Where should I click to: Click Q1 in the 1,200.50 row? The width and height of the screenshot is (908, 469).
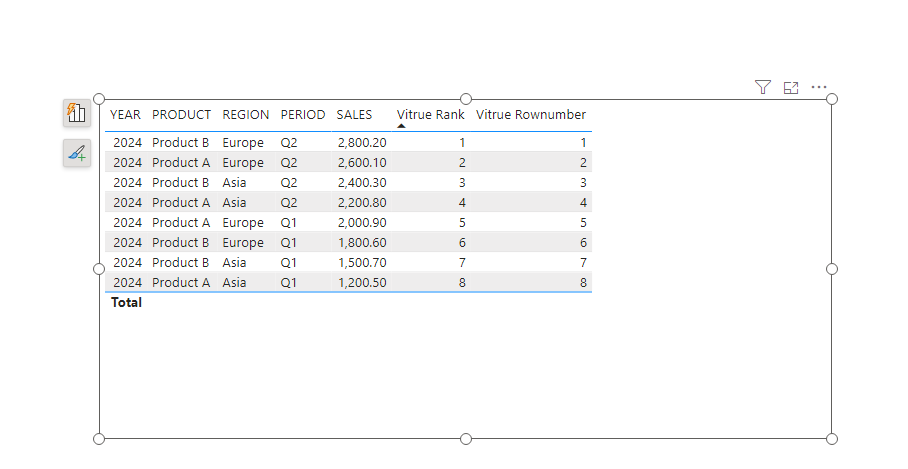pos(288,283)
